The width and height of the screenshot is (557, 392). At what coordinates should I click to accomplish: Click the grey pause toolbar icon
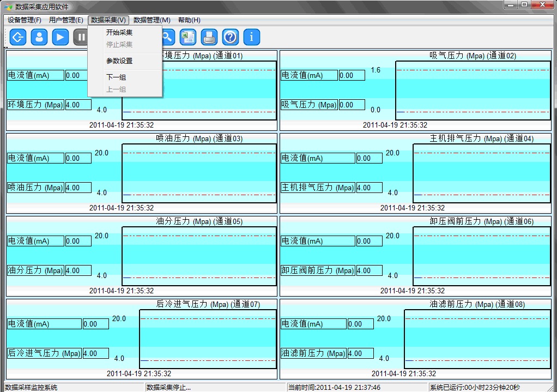81,37
